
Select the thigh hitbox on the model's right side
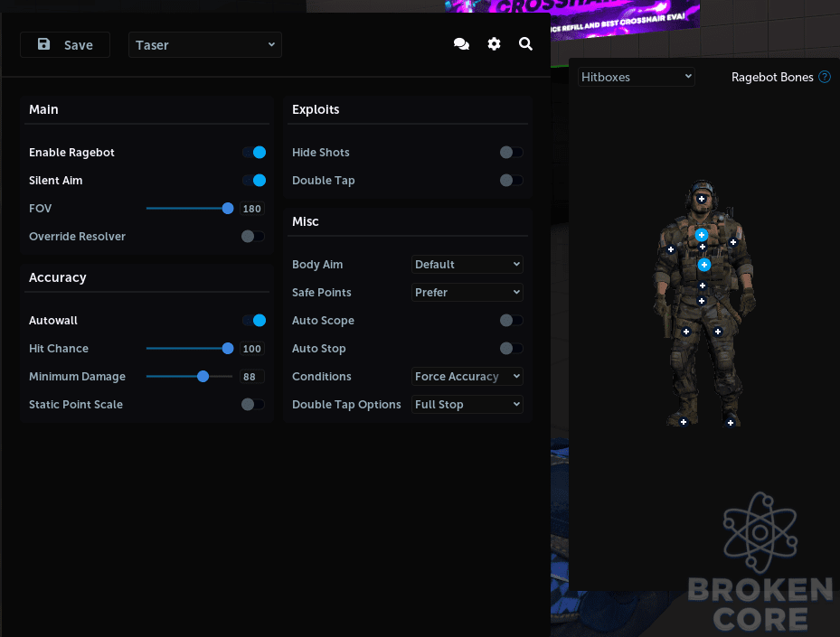[718, 332]
